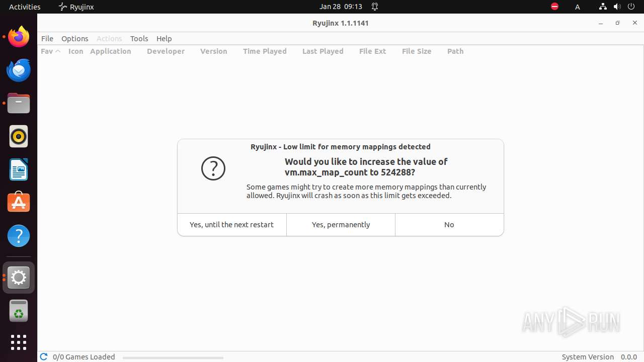
Task: Open the Files manager in dock
Action: 19,103
